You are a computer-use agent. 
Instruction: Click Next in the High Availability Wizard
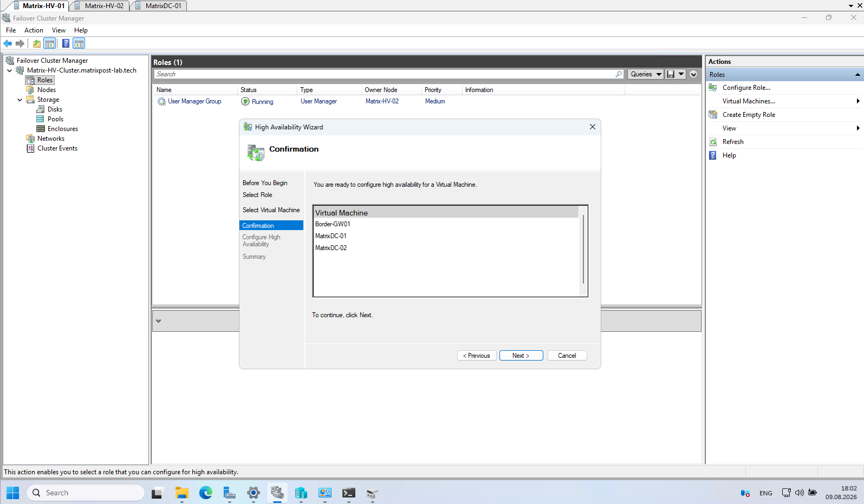tap(521, 356)
